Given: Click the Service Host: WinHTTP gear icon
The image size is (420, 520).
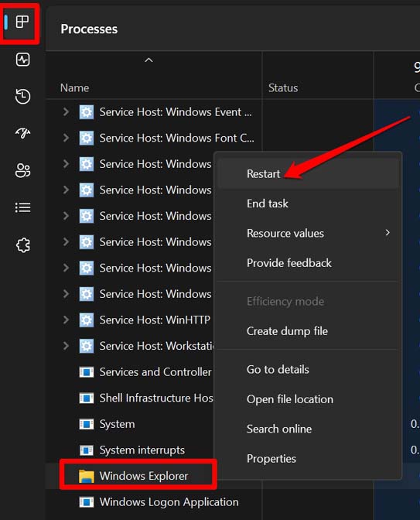Looking at the screenshot, I should click(x=87, y=320).
